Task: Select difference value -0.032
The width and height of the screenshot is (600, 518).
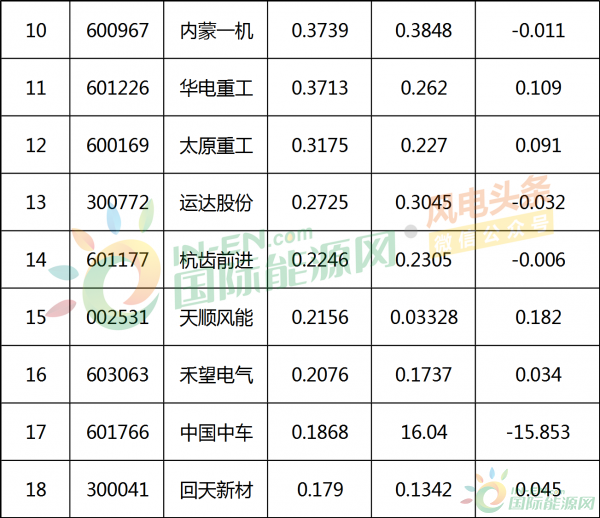Action: pyautogui.click(x=538, y=202)
